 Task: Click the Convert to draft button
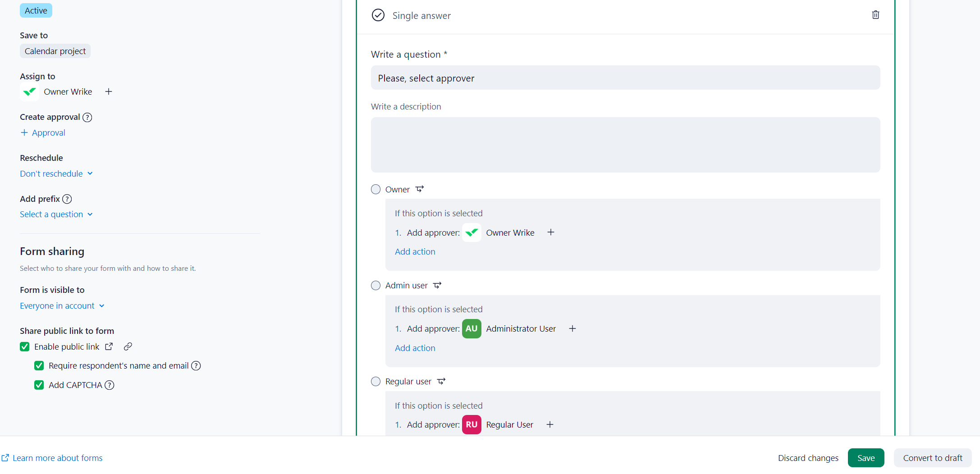pyautogui.click(x=932, y=458)
